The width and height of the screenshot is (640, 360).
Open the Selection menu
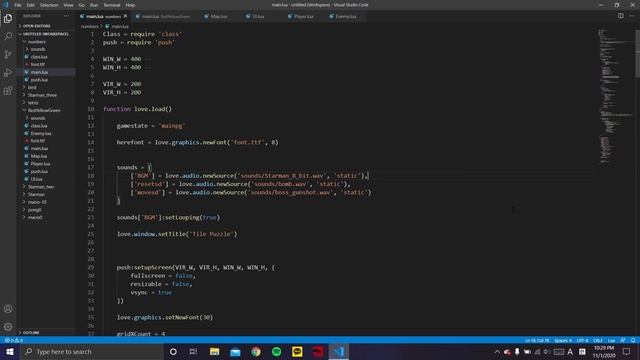[x=49, y=5]
